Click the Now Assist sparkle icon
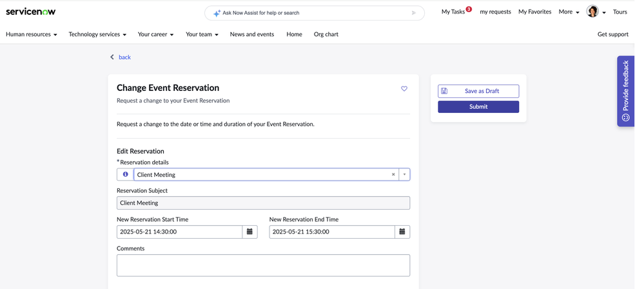 click(217, 13)
